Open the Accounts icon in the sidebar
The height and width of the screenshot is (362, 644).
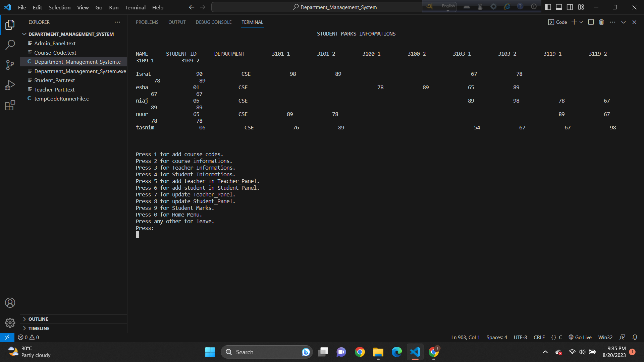pos(10,302)
